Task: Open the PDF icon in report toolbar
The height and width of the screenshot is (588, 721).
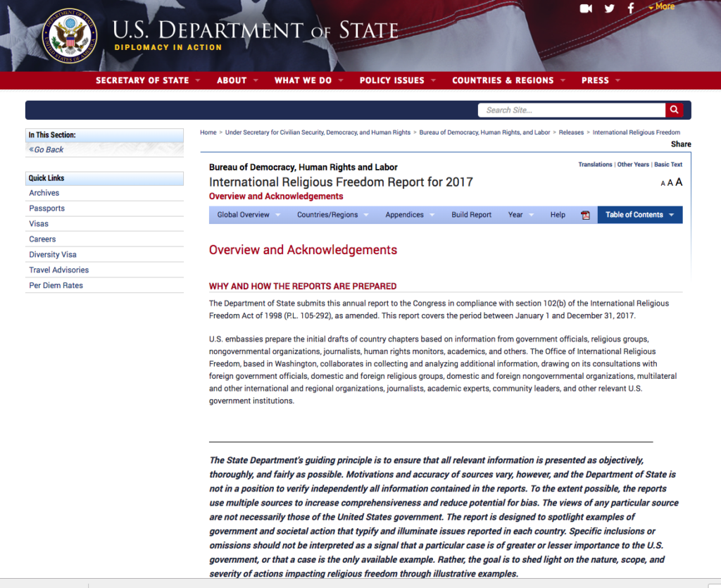Action: 585,215
